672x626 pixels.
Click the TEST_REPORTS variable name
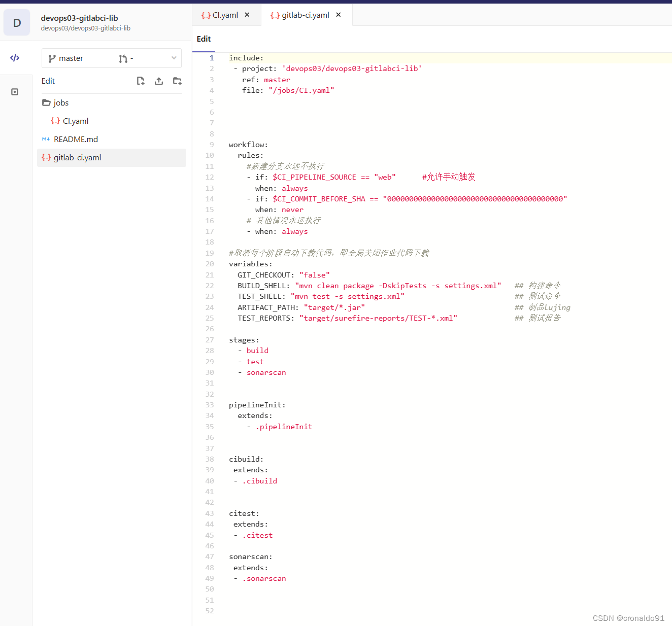[264, 318]
